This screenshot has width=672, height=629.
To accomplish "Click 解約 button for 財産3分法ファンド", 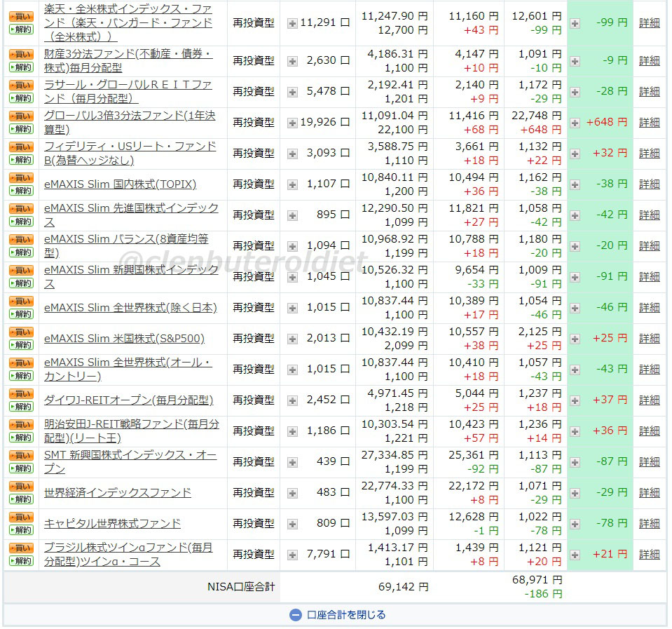I will pos(22,67).
